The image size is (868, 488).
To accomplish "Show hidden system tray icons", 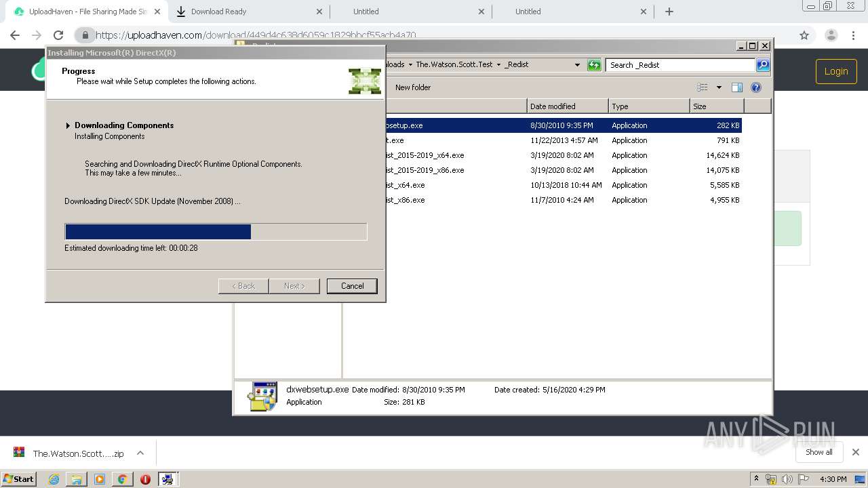I will [756, 479].
